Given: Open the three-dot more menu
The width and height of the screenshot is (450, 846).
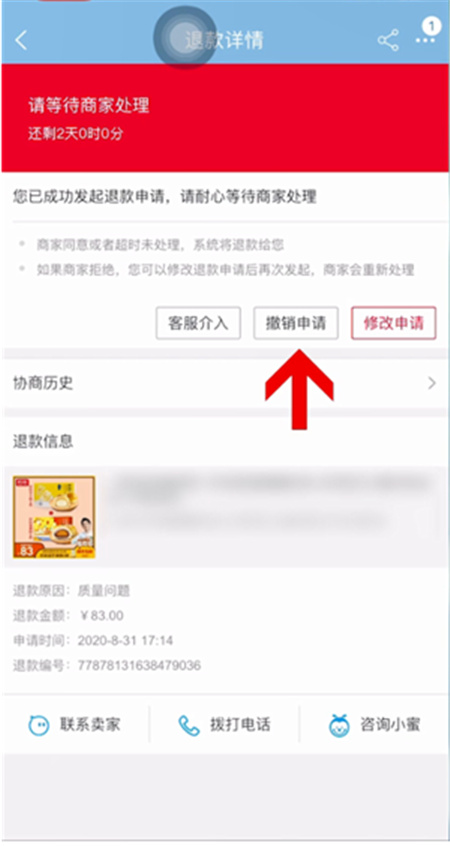Looking at the screenshot, I should (x=425, y=41).
